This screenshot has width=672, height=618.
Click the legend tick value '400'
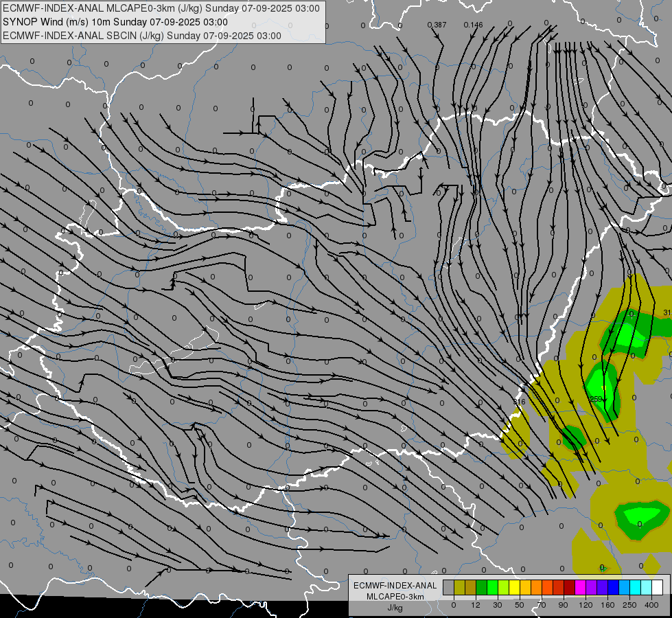(651, 605)
